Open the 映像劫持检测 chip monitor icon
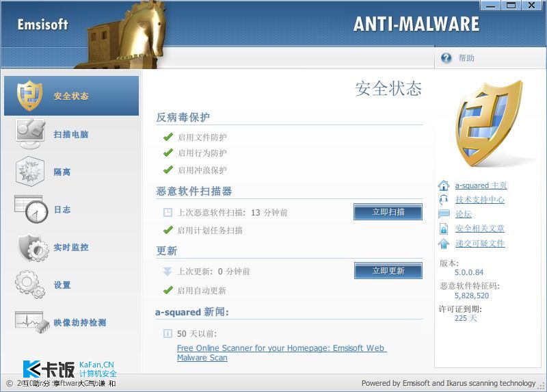 click(x=32, y=322)
